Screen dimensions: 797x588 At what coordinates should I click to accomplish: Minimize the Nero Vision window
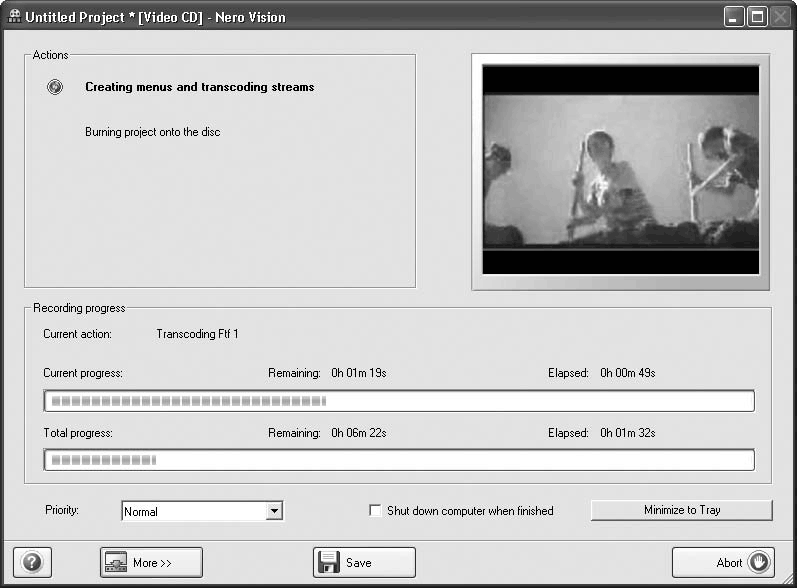pyautogui.click(x=735, y=16)
